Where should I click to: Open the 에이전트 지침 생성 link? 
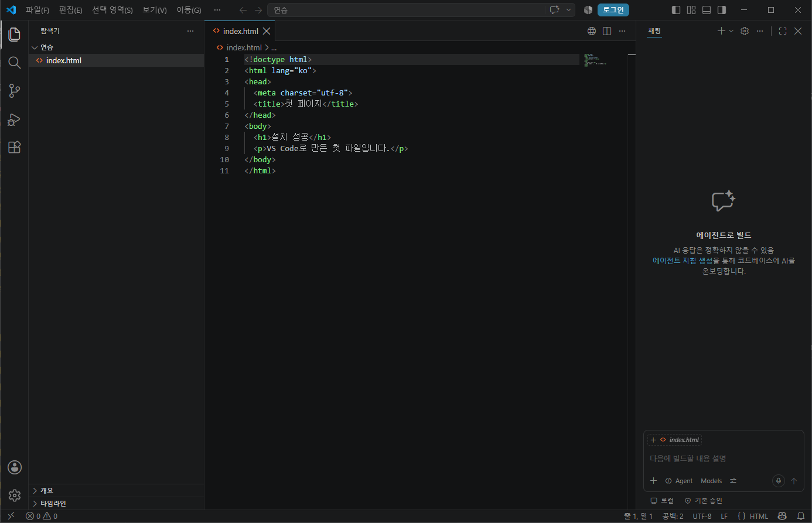coord(683,261)
